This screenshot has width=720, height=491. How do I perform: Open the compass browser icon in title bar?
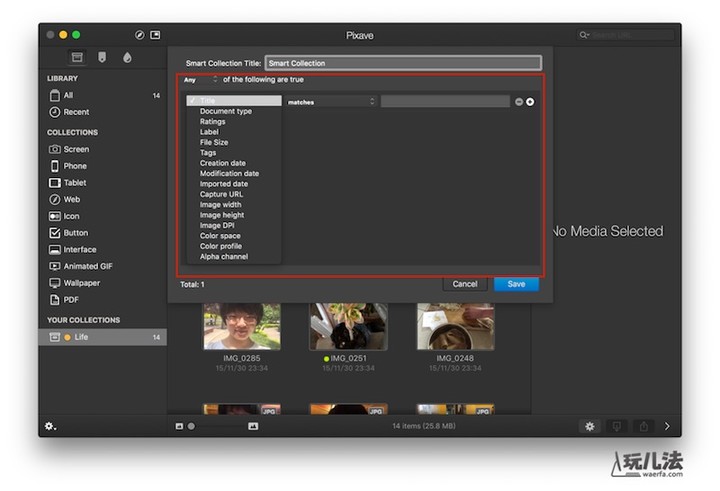[139, 35]
